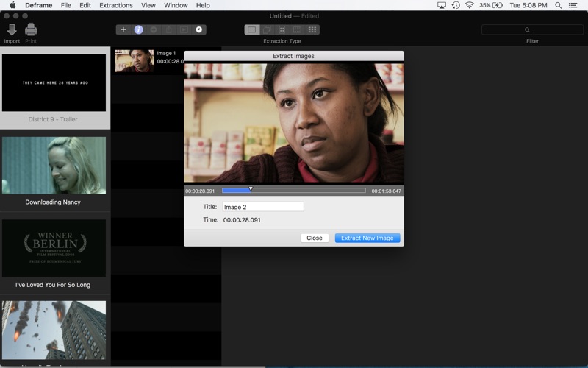
Task: Click the video preview frame
Action: point(294,123)
